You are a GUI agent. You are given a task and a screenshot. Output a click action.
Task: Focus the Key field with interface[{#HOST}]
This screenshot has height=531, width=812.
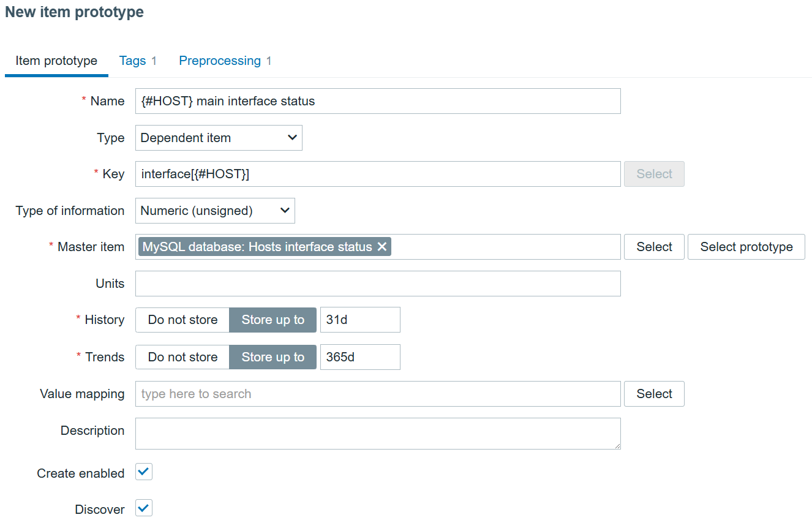coord(378,174)
